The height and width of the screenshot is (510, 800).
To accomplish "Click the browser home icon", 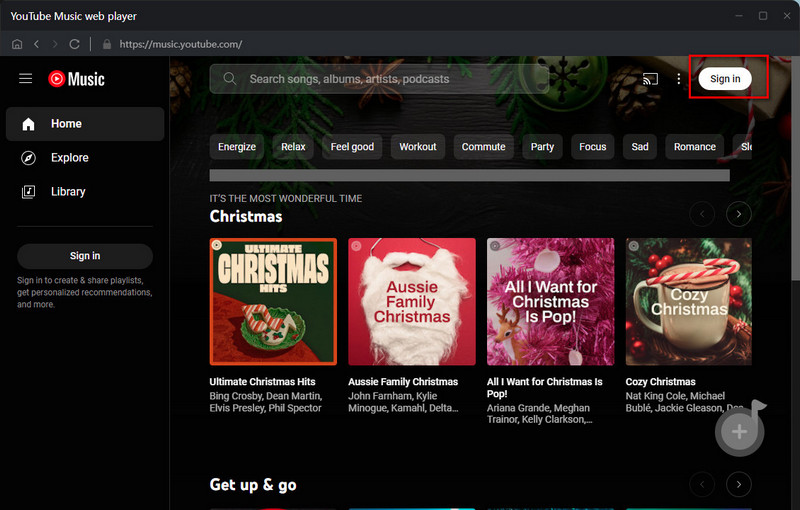I will click(17, 44).
